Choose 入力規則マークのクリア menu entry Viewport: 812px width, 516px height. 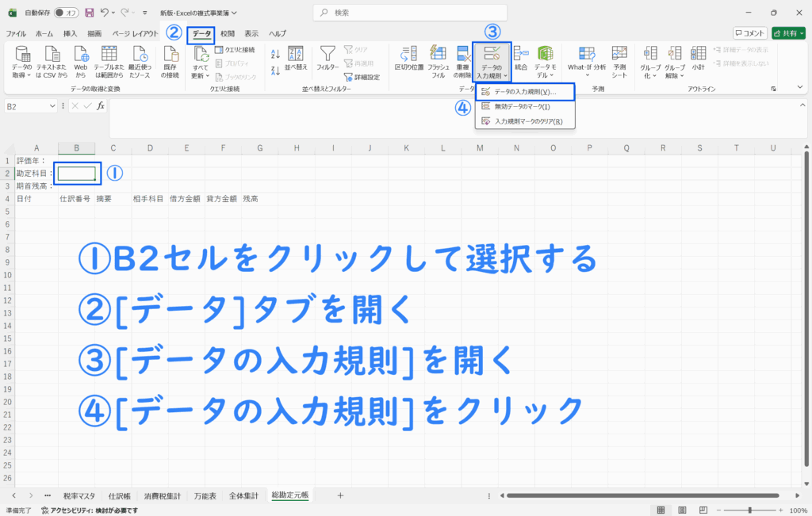(527, 121)
